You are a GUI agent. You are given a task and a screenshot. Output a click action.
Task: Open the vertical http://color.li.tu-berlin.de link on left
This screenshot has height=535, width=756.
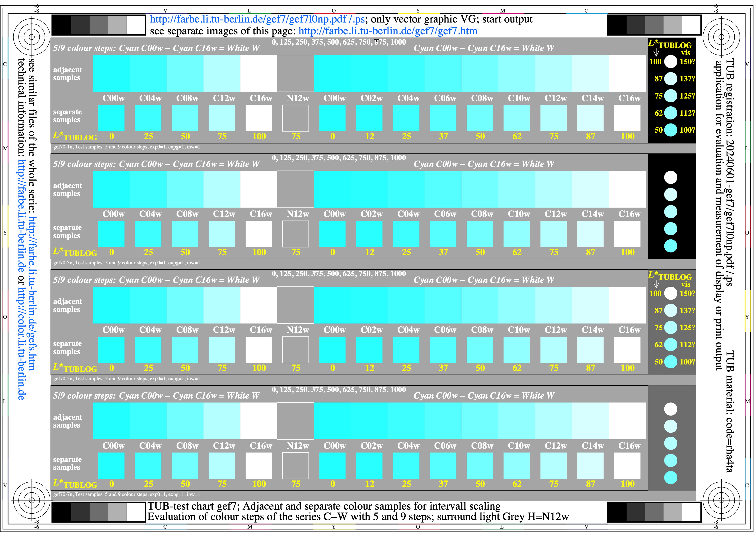(21, 344)
